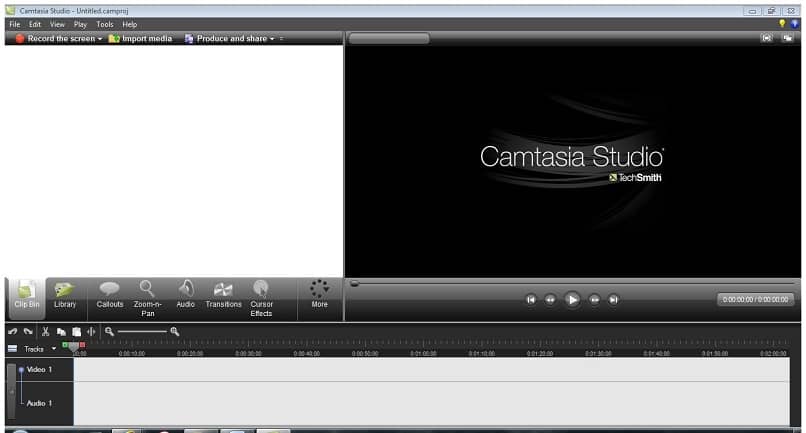Click the timeline playhead marker
The image size is (806, 433).
coord(74,348)
